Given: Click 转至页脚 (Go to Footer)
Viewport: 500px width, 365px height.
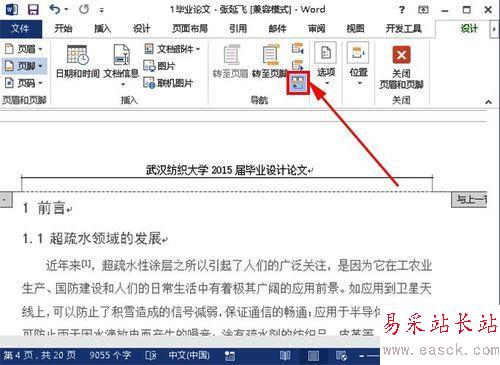Looking at the screenshot, I should coord(269,61).
